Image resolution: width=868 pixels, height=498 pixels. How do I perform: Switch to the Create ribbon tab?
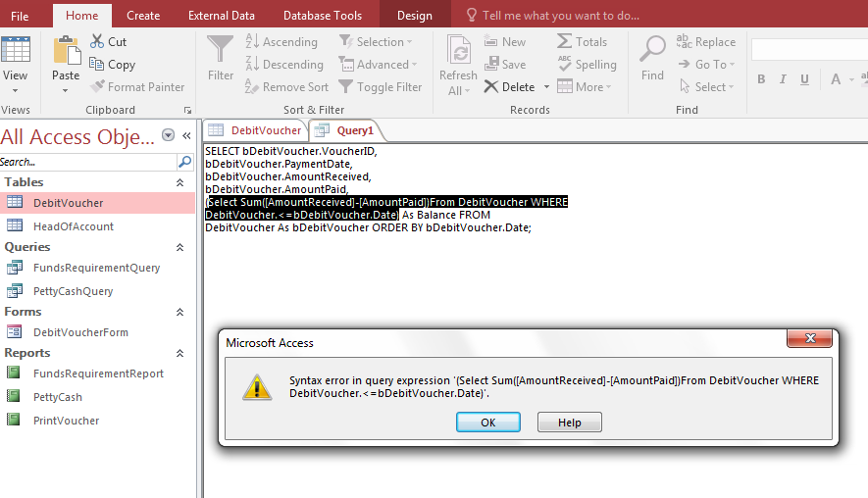pyautogui.click(x=143, y=16)
